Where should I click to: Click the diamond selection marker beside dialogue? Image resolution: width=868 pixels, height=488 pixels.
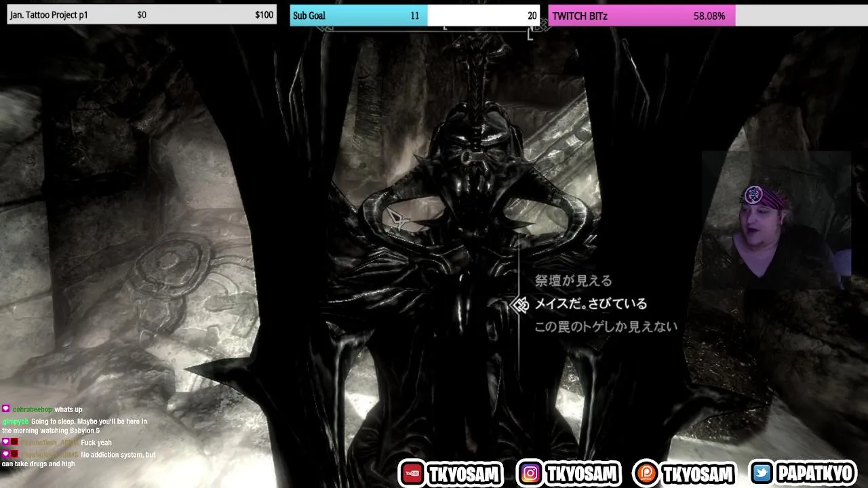pos(520,304)
